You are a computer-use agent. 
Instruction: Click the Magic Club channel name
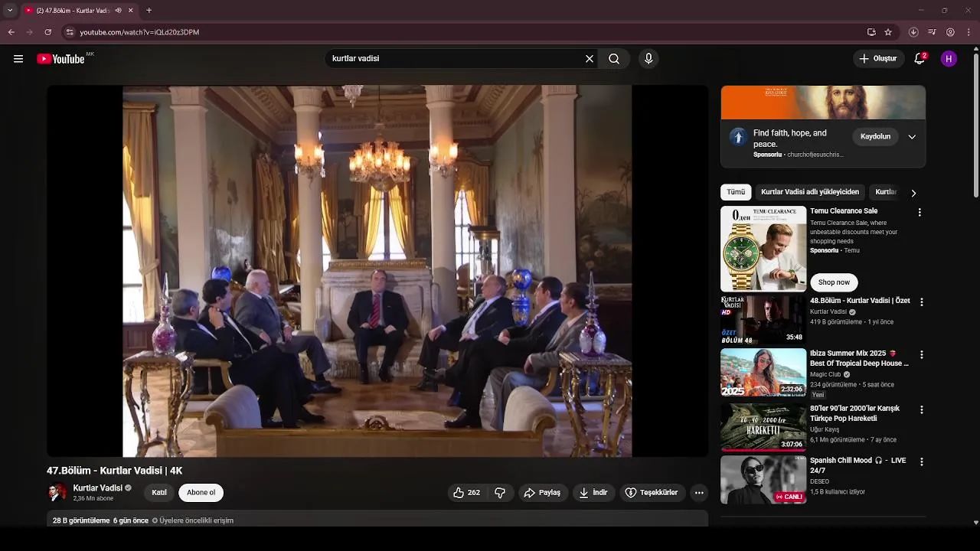825,375
